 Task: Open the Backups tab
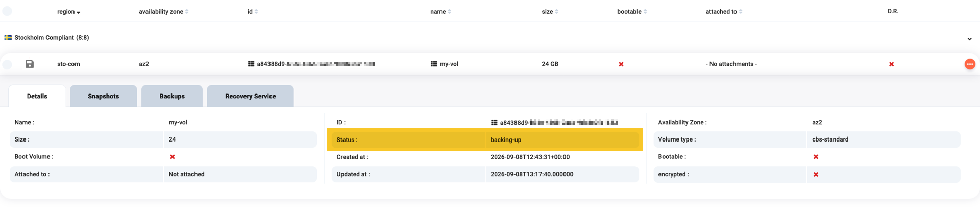[172, 96]
